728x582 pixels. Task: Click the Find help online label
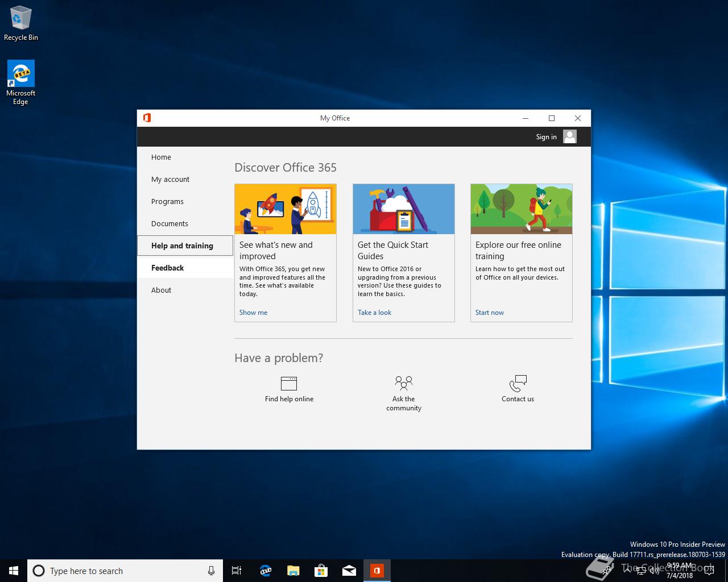289,399
